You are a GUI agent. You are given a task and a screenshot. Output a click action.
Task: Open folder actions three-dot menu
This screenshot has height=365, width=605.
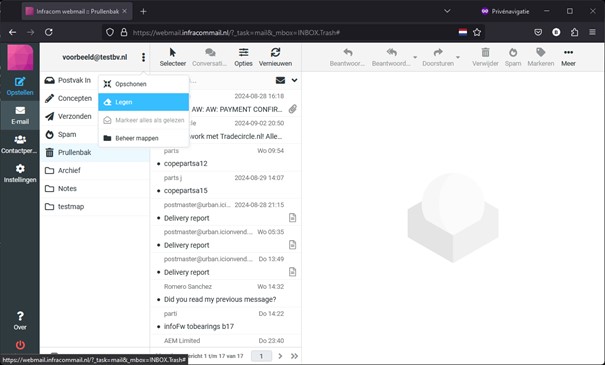(x=143, y=57)
